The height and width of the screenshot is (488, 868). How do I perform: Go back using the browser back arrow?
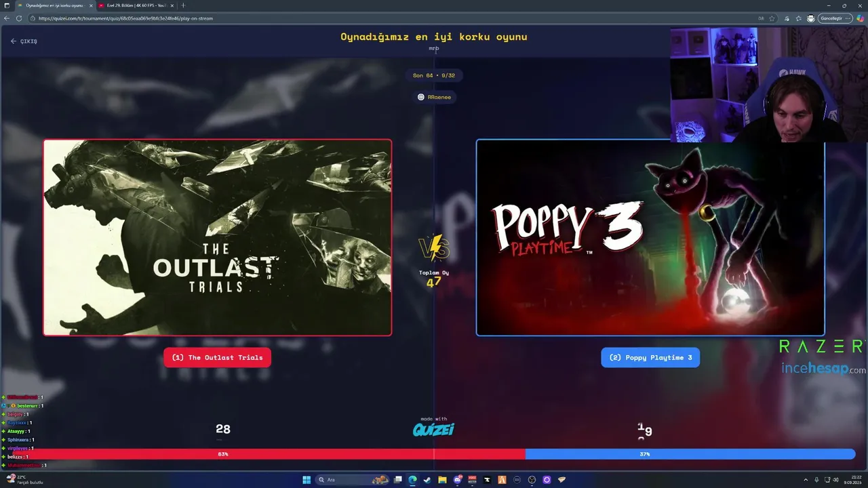[x=7, y=18]
